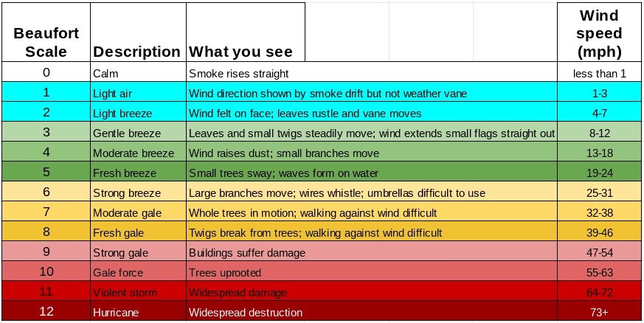Click the 'Moderate gale' cell

138,213
